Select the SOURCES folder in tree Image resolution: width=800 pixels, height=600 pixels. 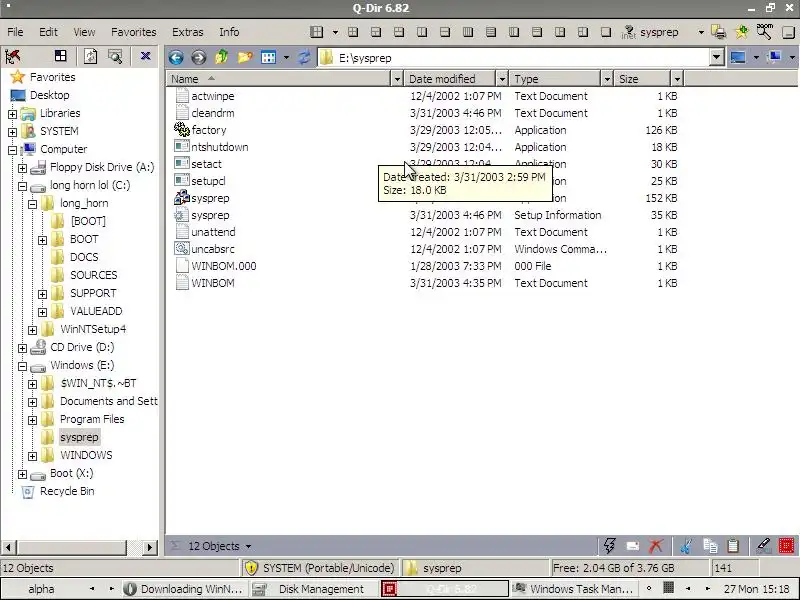93,275
